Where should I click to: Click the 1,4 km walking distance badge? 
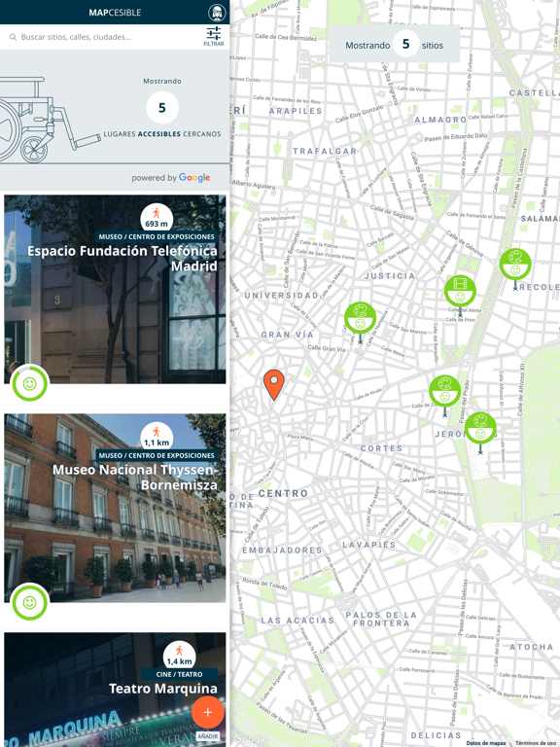(x=179, y=657)
